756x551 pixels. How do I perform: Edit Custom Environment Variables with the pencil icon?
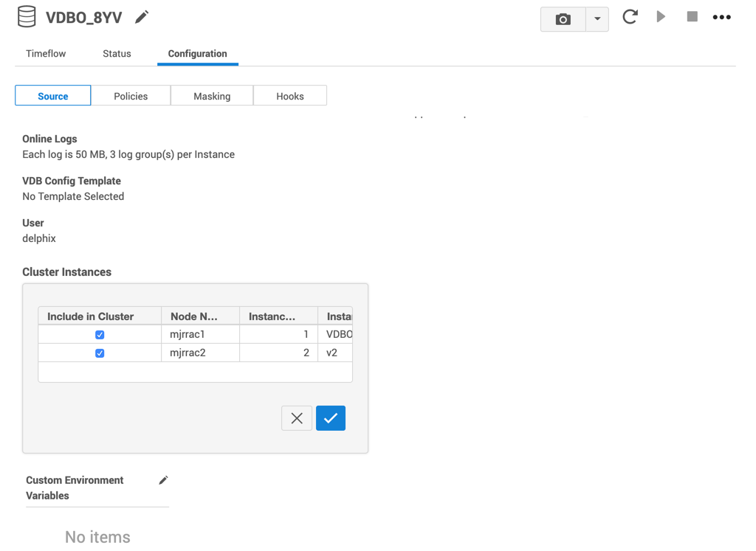(x=163, y=480)
